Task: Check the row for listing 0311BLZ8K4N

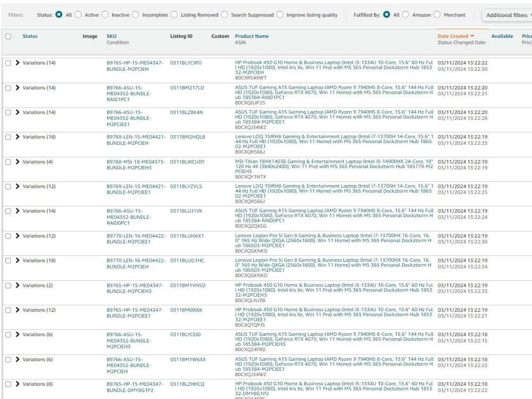Action: (x=8, y=112)
